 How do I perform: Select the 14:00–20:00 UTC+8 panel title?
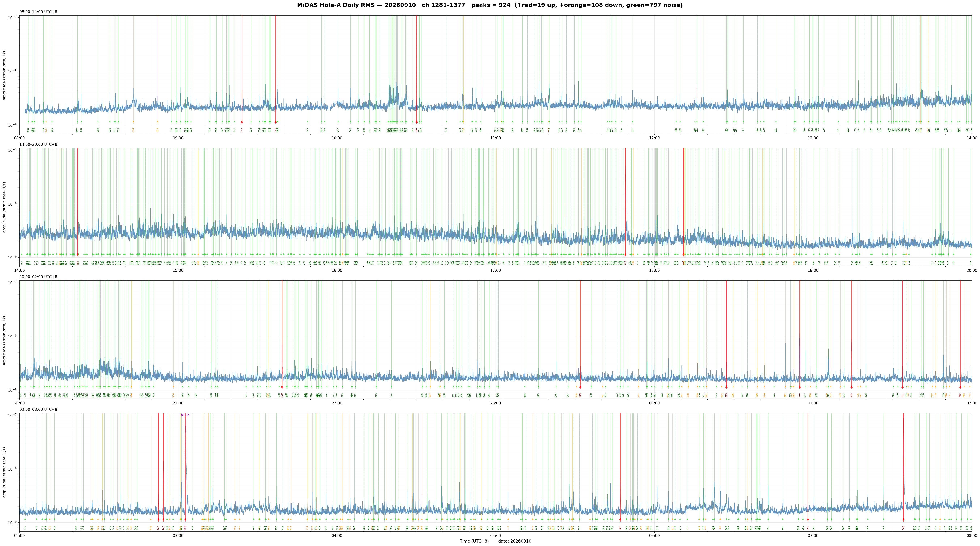pos(38,145)
